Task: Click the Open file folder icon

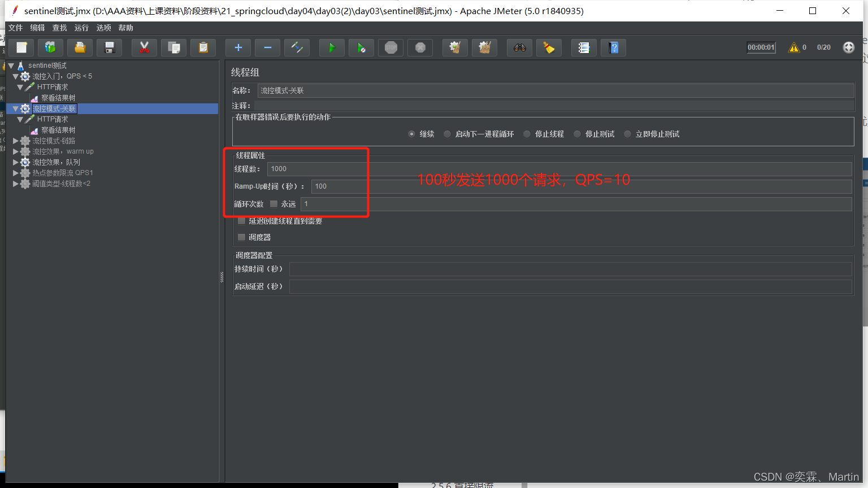Action: click(x=80, y=48)
